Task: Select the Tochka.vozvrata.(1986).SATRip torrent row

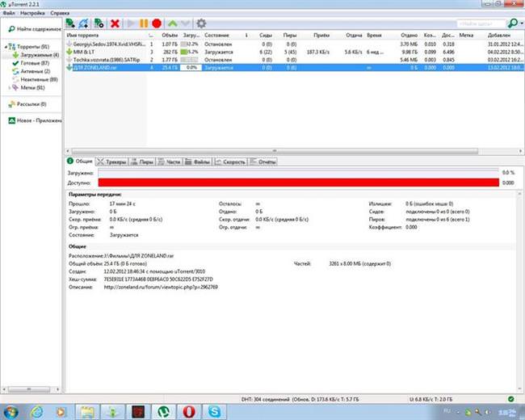Action: [x=295, y=60]
